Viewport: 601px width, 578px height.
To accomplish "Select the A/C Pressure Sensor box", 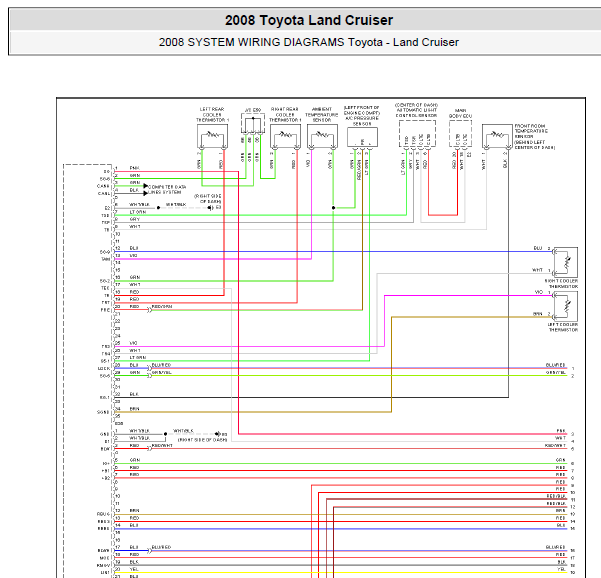I will [362, 137].
